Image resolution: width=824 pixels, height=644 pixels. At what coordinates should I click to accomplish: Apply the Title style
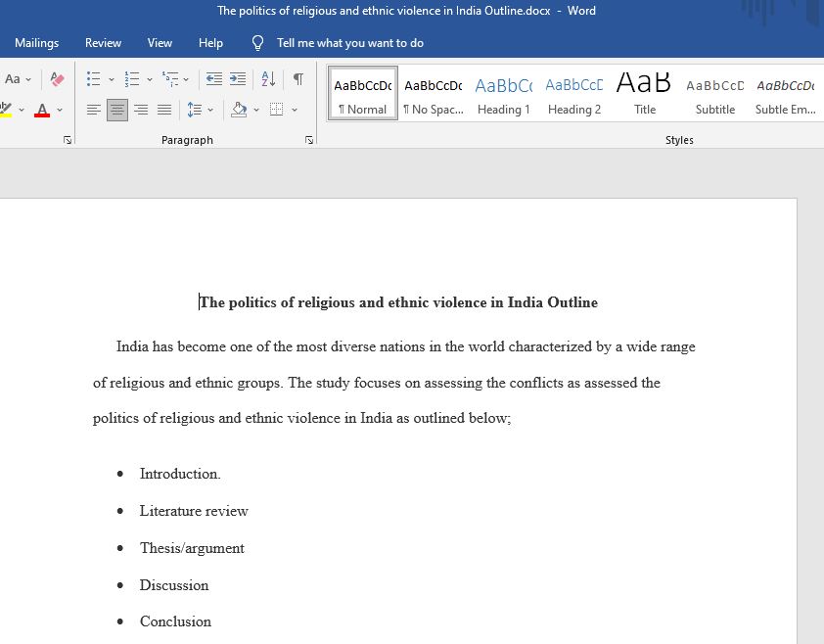click(644, 94)
